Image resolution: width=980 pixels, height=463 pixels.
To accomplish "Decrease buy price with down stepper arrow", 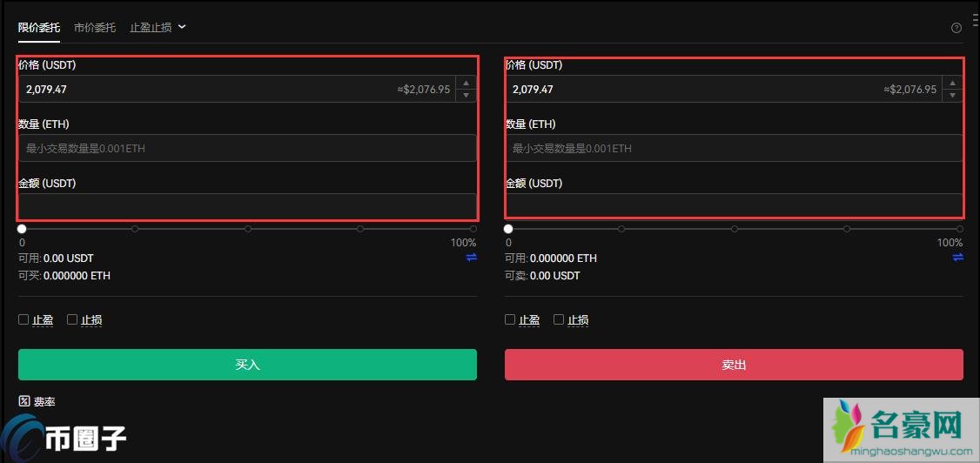I will 467,95.
